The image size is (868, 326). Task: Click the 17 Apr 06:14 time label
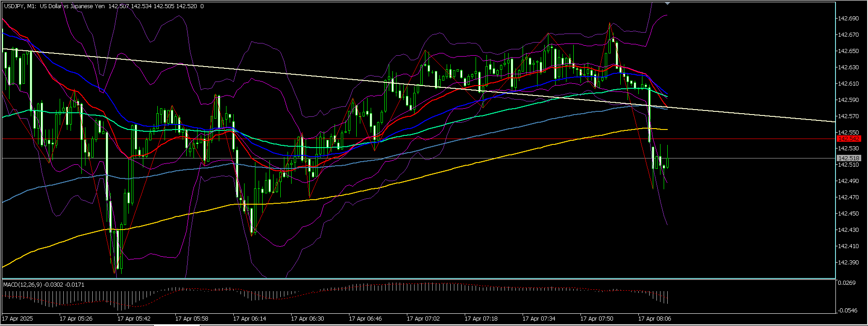[250, 319]
